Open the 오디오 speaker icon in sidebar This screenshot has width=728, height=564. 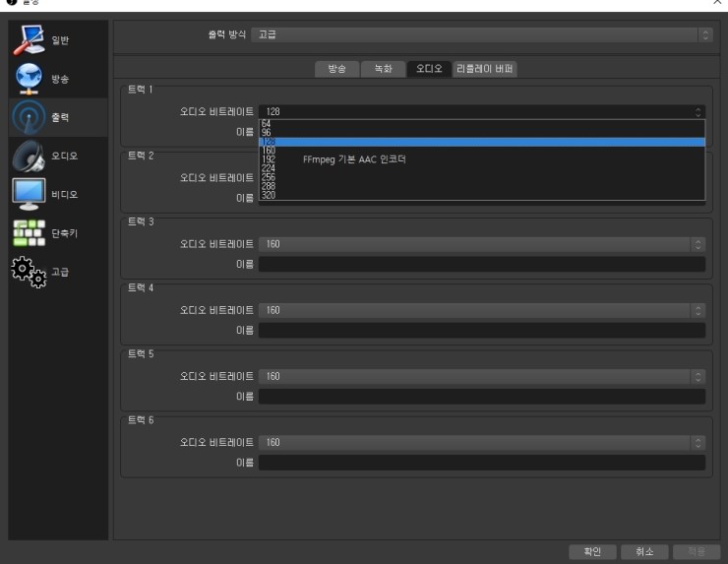[x=29, y=157]
